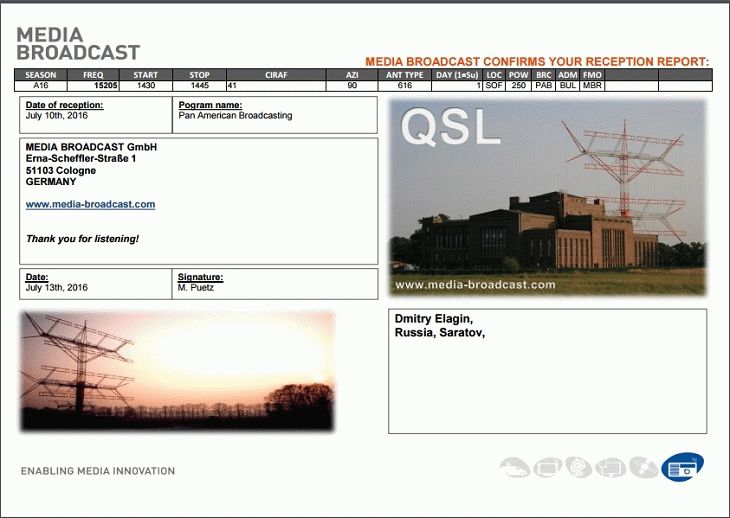Select the ANT TYPE column header
The height and width of the screenshot is (518, 730).
(x=405, y=74)
